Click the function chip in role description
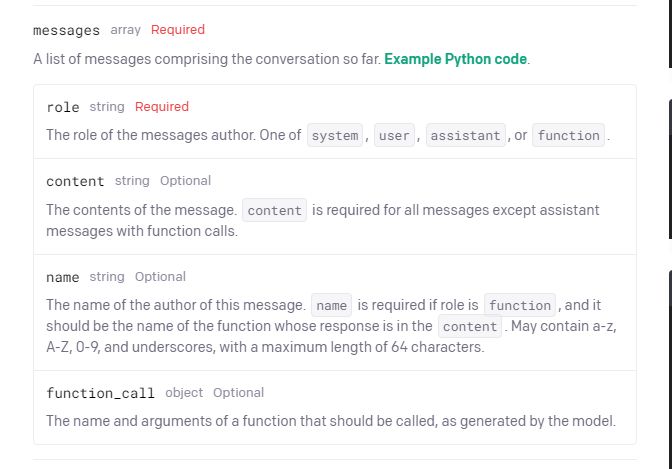Viewport: 672px width, 469px height. pyautogui.click(x=568, y=136)
